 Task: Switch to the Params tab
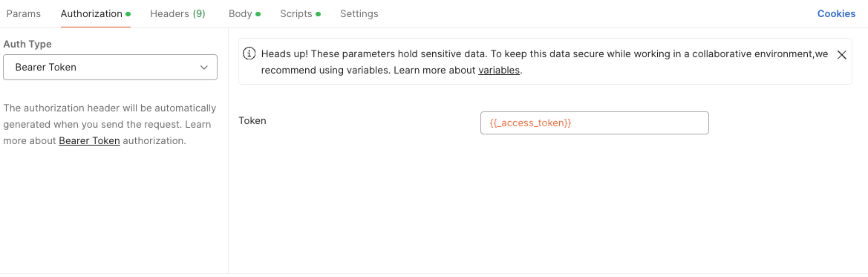coord(23,14)
